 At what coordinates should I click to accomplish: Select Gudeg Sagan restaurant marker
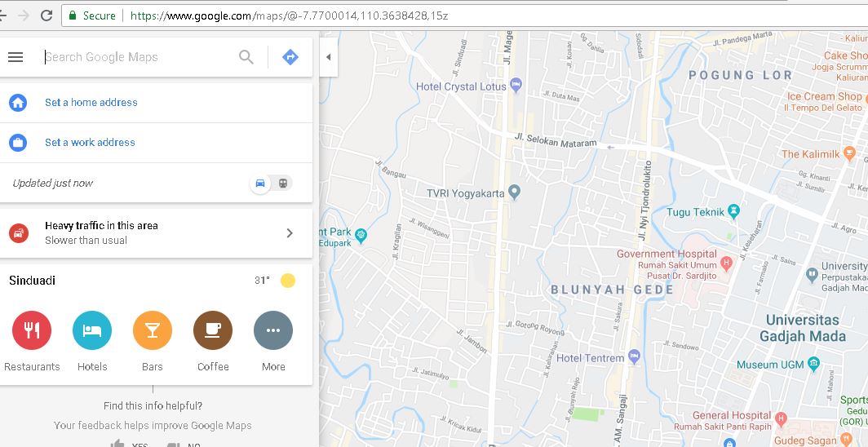(846, 440)
